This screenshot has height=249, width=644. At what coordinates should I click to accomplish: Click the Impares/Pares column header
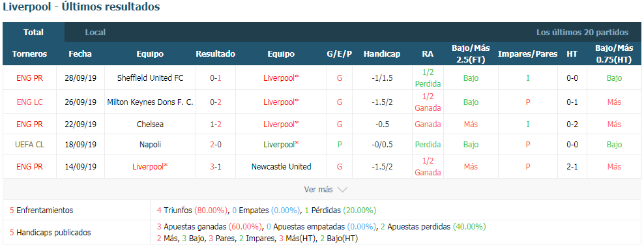point(528,54)
